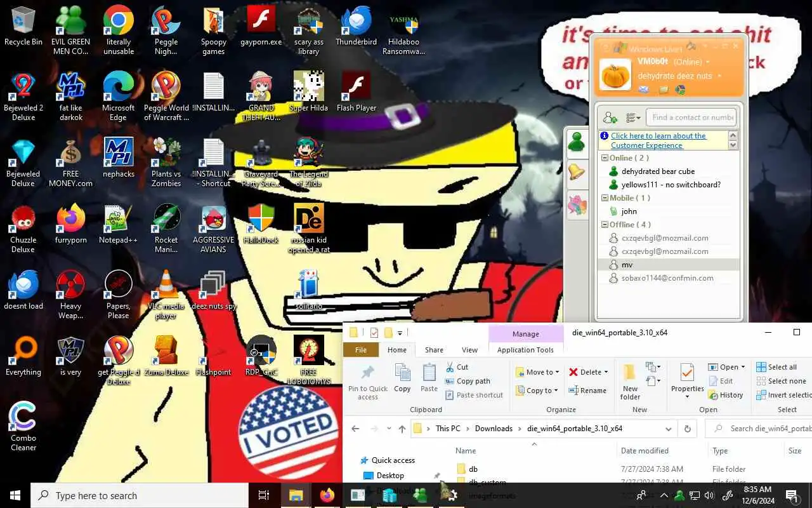Open the Recent locations chevron
Screen dimensions: 812x508
(388, 429)
